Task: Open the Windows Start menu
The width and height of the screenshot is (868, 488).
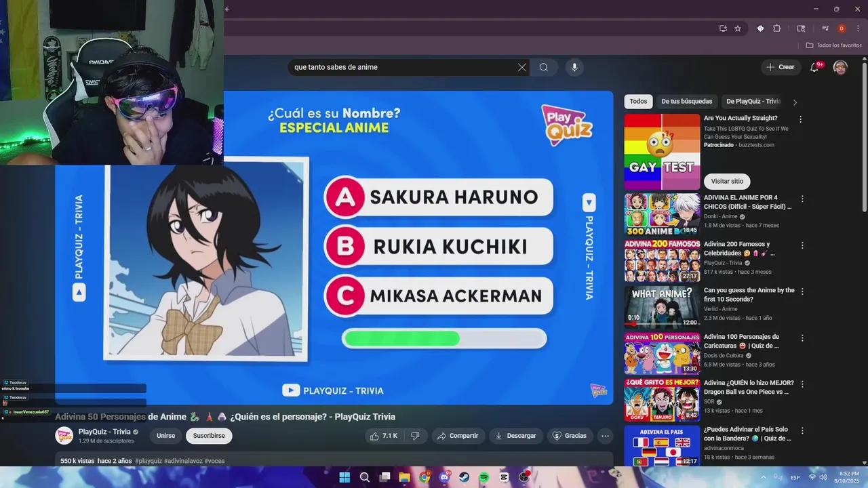Action: (344, 477)
